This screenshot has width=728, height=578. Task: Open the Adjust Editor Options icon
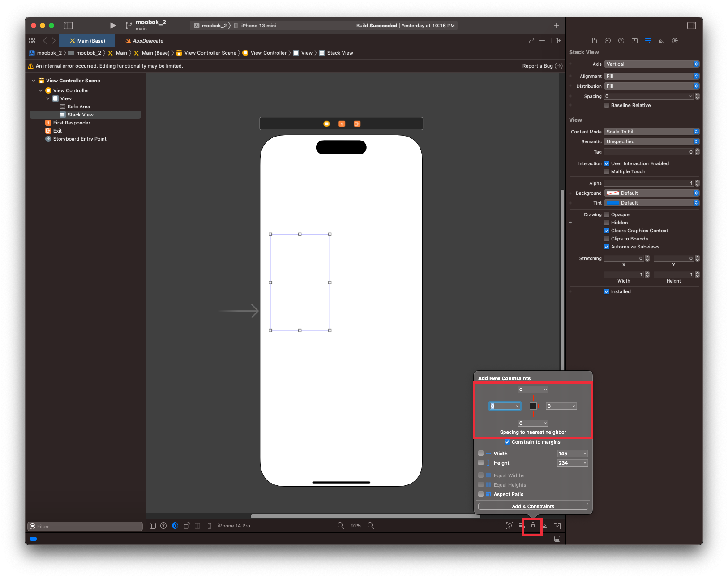click(543, 41)
